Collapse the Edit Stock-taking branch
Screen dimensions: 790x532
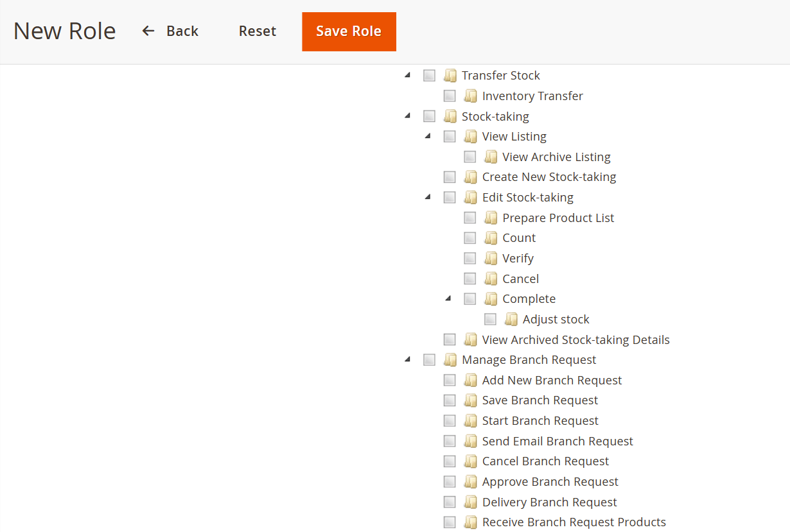(x=428, y=197)
